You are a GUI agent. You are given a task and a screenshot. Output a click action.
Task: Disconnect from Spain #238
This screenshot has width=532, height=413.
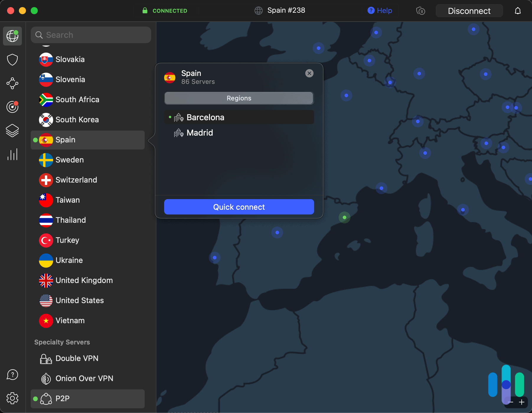[x=469, y=11]
